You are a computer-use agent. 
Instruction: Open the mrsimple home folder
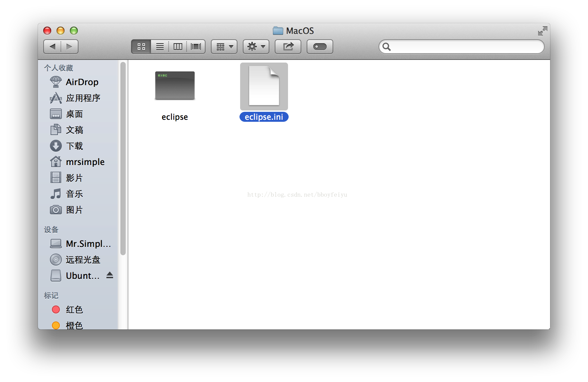tap(78, 162)
